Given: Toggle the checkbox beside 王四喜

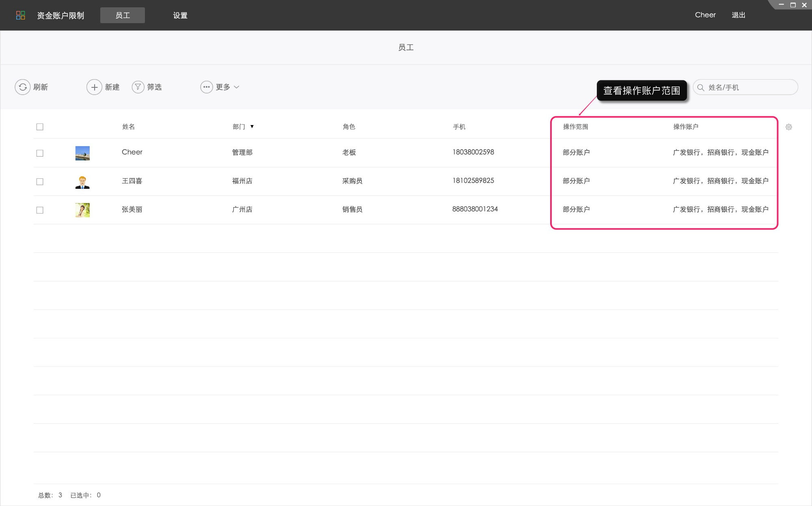Looking at the screenshot, I should coord(40,182).
